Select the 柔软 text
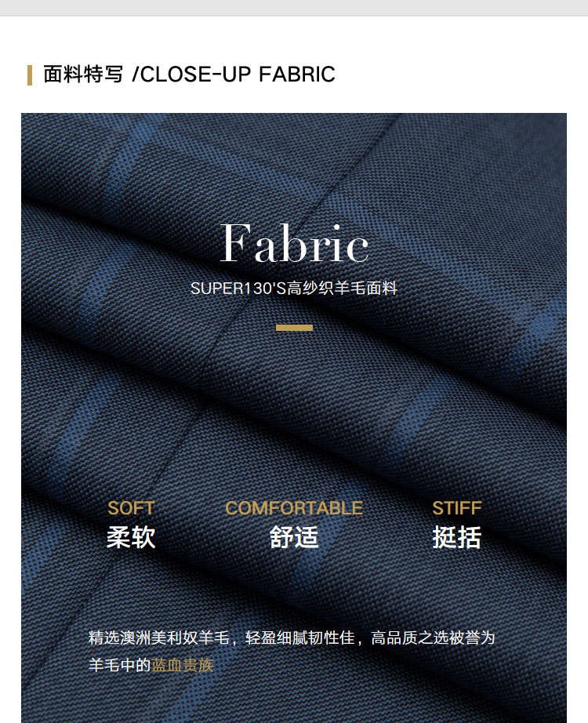The image size is (588, 723). tap(131, 537)
